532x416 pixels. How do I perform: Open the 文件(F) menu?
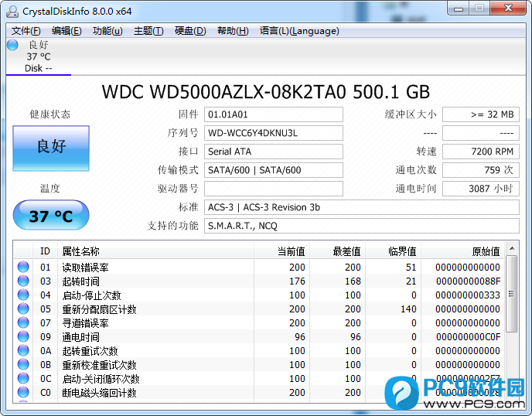point(26,31)
